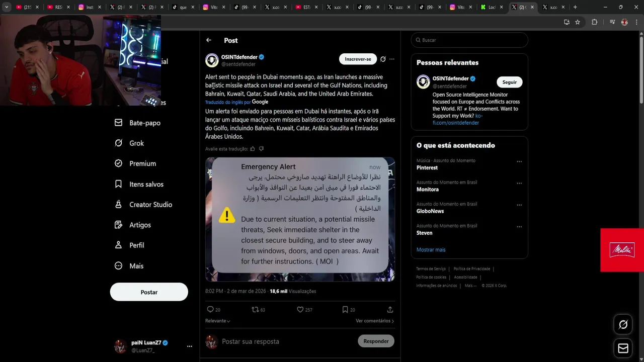Close the active X post tab
This screenshot has height=362, width=644.
point(532,7)
